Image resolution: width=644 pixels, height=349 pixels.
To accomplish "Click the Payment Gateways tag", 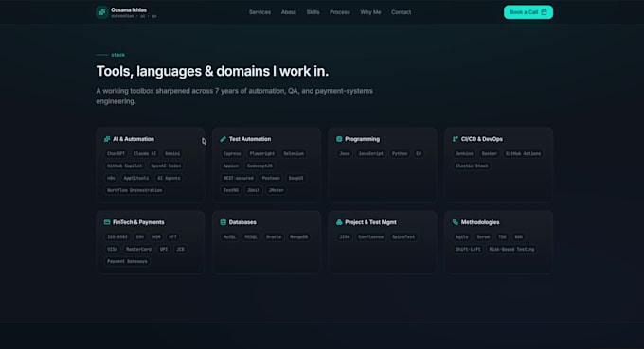I will click(x=127, y=261).
